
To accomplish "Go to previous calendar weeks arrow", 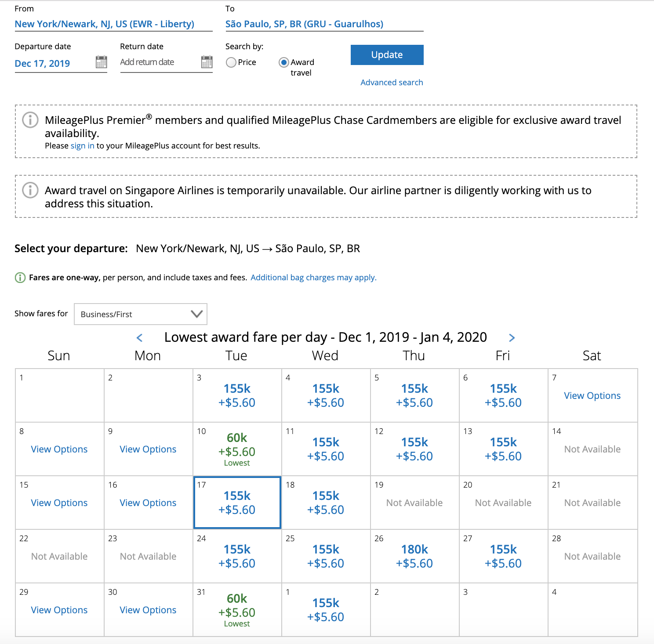I will point(140,337).
